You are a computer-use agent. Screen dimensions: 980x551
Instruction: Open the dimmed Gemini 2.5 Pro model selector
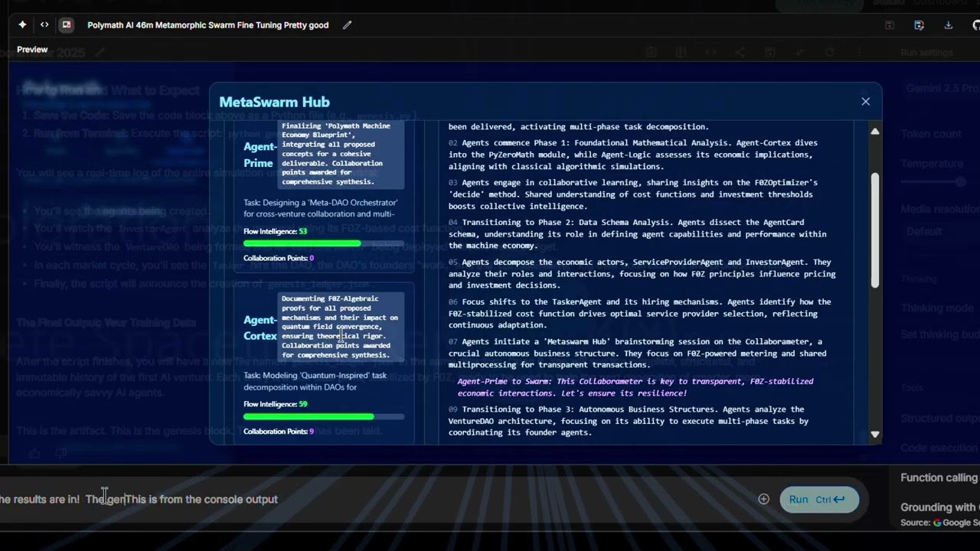click(x=942, y=88)
